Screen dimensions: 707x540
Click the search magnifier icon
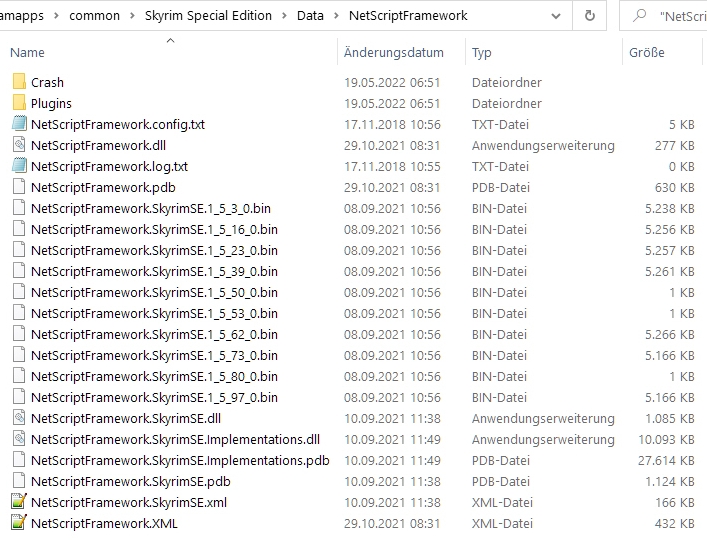(639, 16)
